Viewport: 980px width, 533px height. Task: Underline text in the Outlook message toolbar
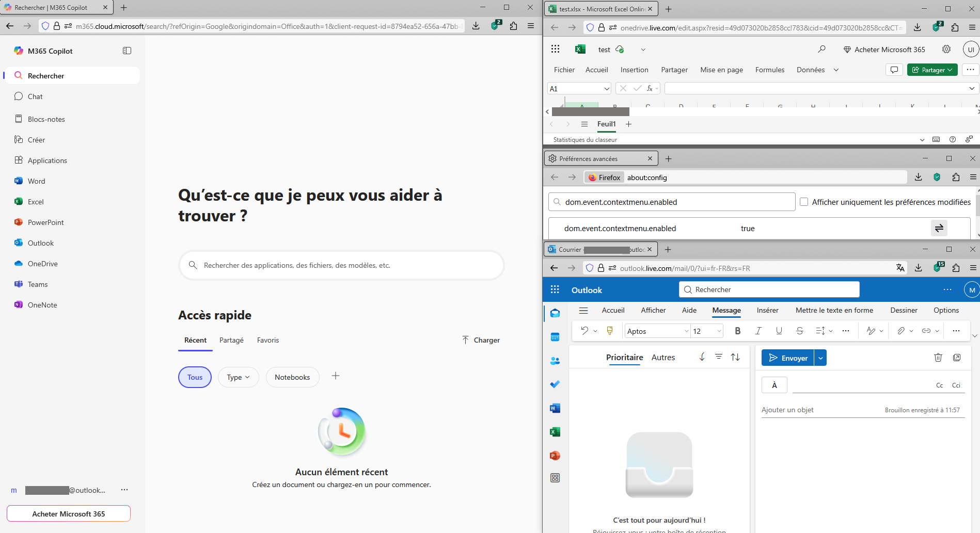(x=779, y=331)
